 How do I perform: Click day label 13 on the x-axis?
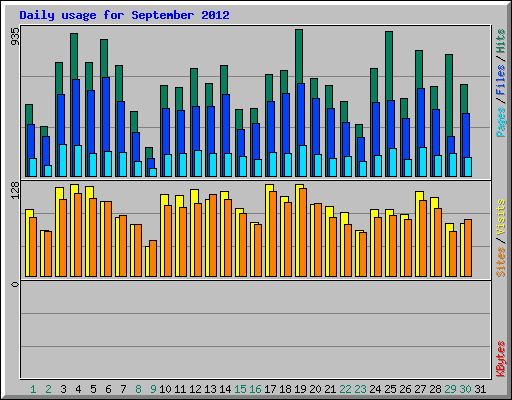pos(210,389)
